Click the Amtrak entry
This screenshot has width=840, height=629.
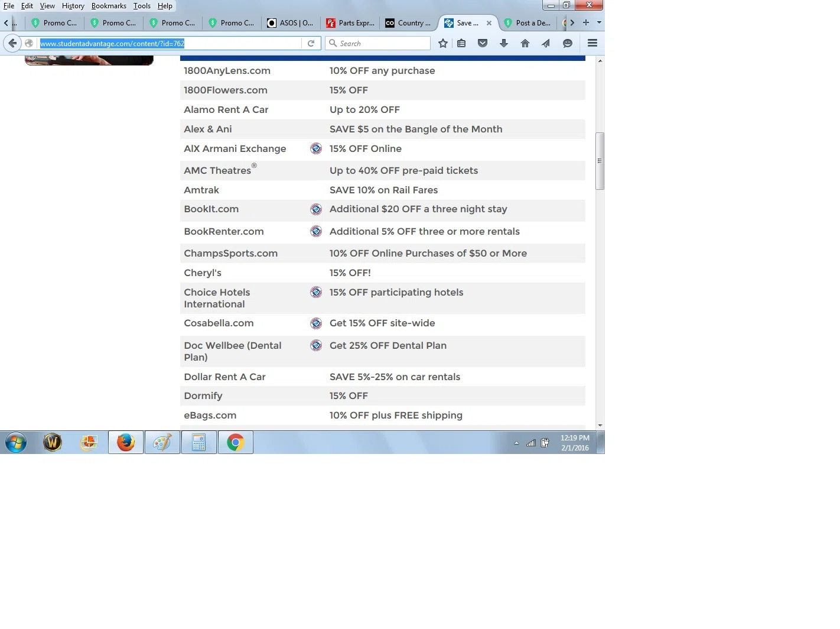(201, 190)
